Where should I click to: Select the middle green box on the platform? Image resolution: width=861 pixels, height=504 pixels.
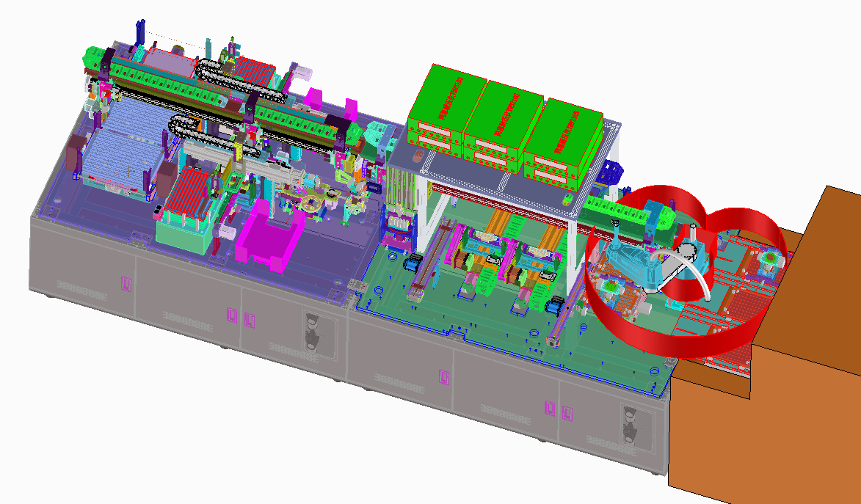502,128
